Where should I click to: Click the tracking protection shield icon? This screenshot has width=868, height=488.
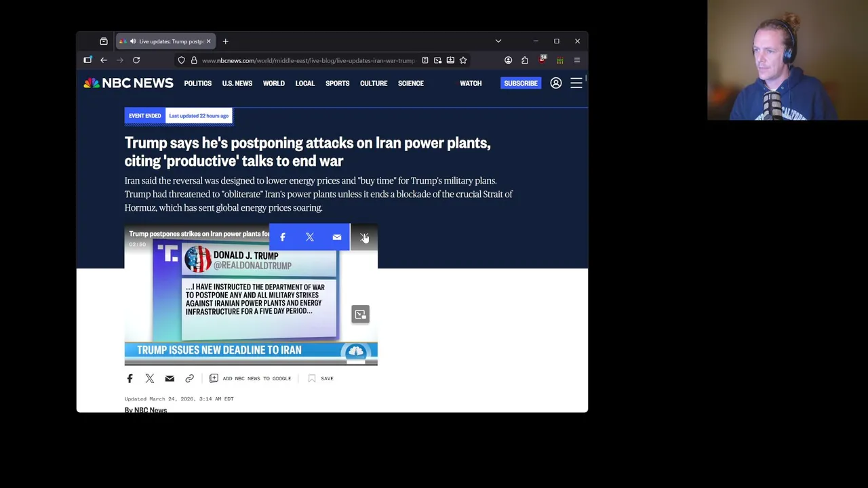tap(181, 60)
